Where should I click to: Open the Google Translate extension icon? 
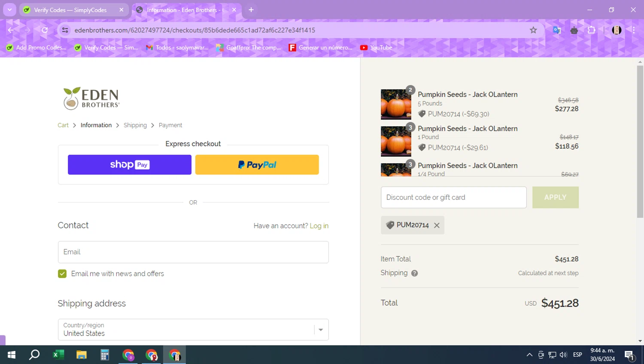point(557,30)
